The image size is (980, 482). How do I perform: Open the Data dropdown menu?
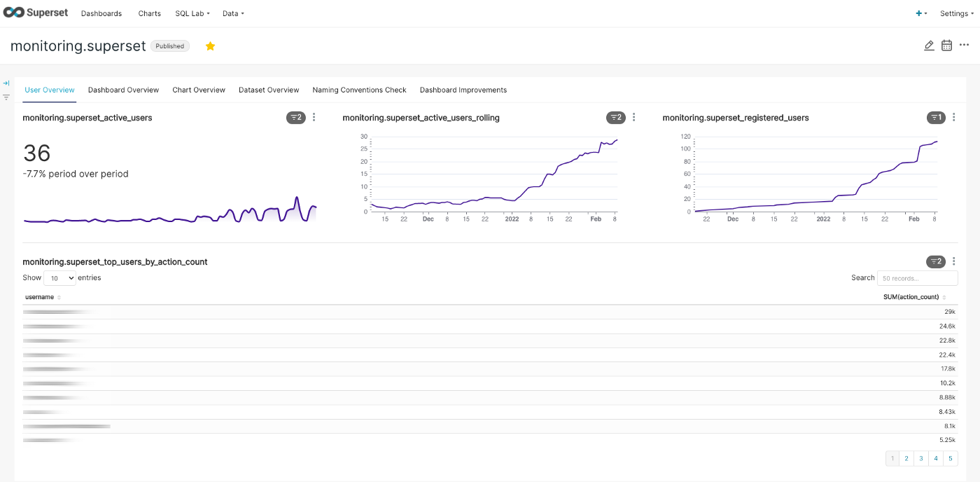coord(233,13)
